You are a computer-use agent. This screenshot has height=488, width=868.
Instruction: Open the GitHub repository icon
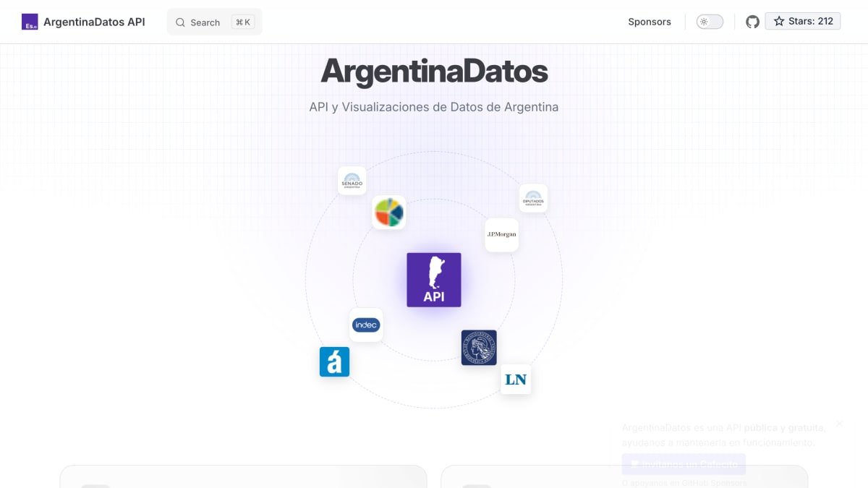click(x=753, y=22)
